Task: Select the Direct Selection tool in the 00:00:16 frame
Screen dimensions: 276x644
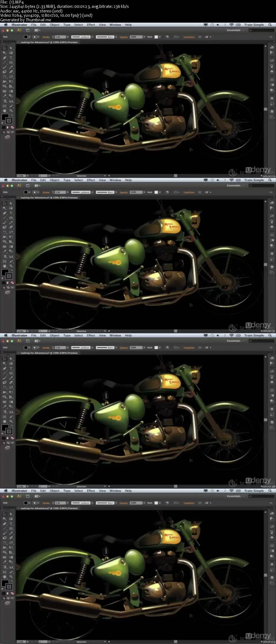Action: point(11,48)
